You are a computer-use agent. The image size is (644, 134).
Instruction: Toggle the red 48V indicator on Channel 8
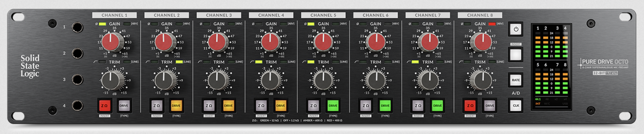coord(492,24)
